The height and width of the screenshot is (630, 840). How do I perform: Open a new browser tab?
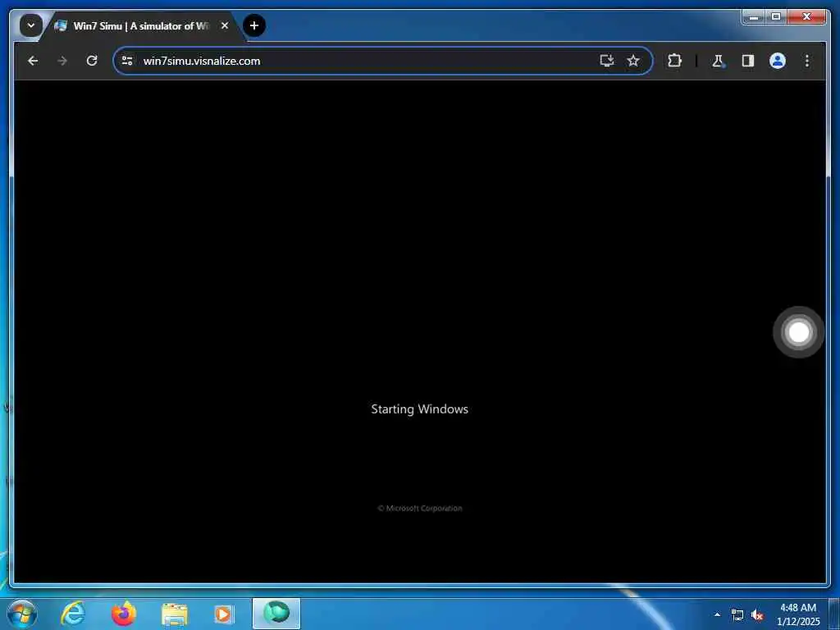click(x=254, y=25)
